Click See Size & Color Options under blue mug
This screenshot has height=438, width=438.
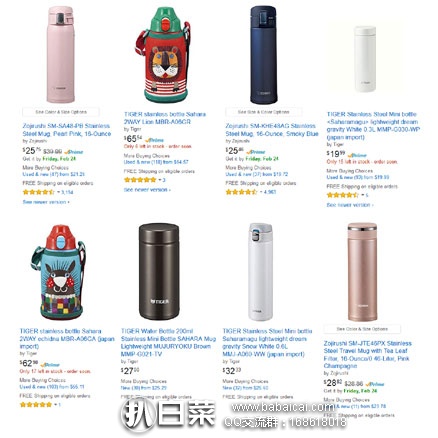[264, 112]
